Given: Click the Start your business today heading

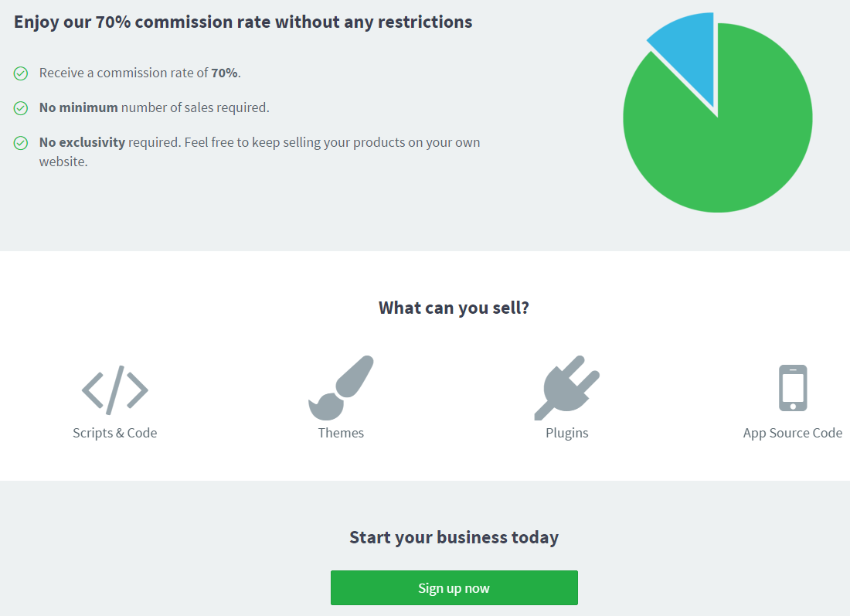Looking at the screenshot, I should (454, 537).
